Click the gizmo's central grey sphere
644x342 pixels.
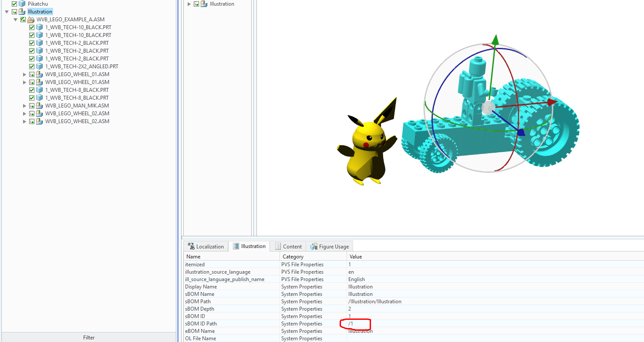coord(488,107)
